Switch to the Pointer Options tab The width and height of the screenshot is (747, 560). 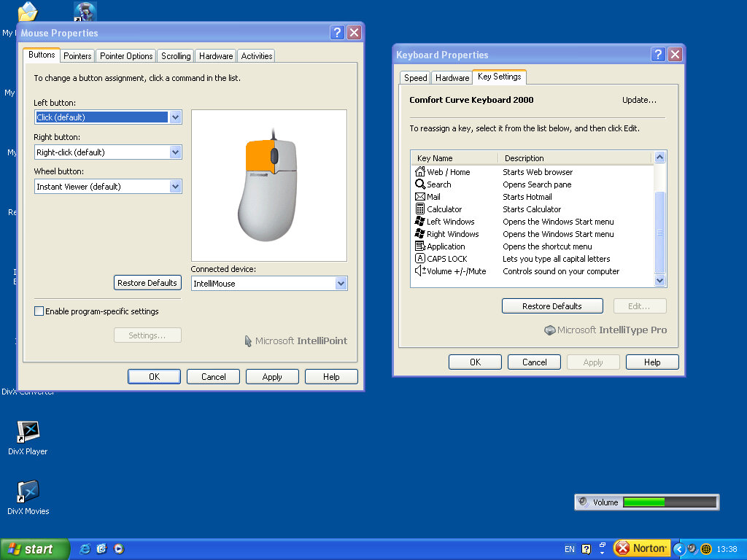click(126, 56)
